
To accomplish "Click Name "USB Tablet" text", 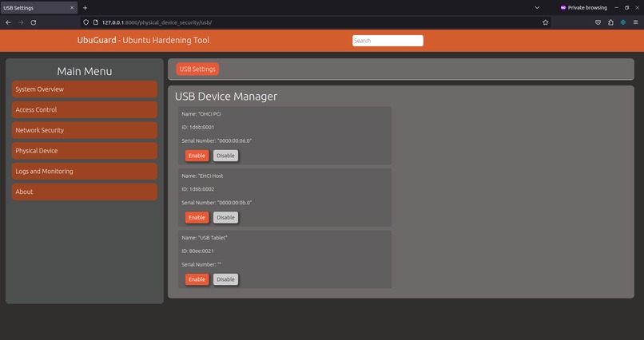I will [205, 238].
